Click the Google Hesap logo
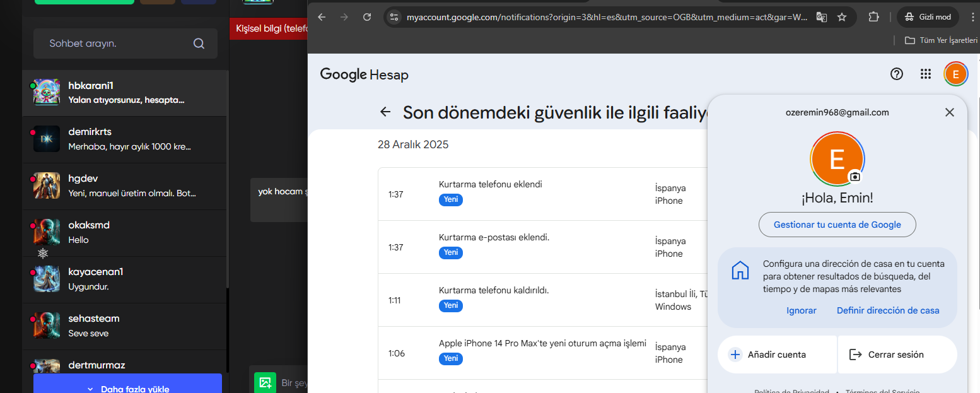This screenshot has height=393, width=980. pos(364,74)
